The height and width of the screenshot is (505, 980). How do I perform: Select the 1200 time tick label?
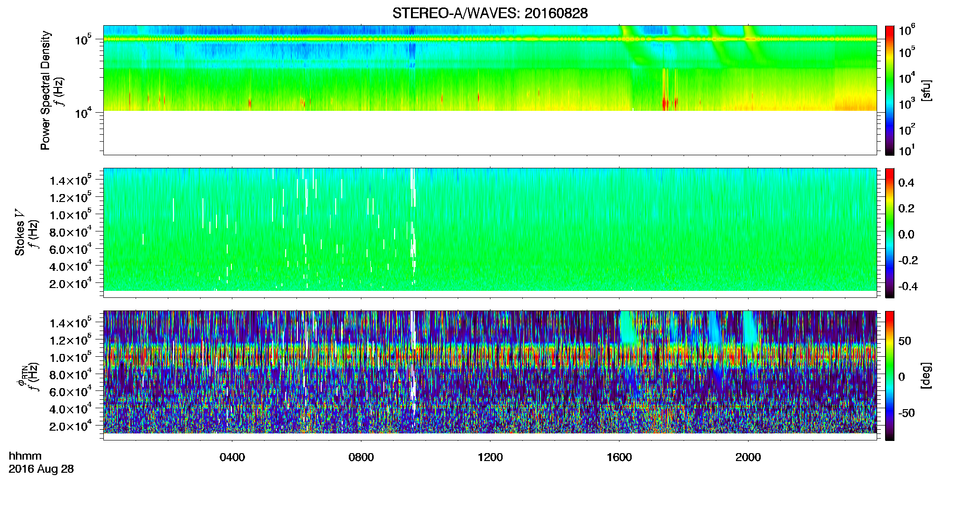click(490, 457)
